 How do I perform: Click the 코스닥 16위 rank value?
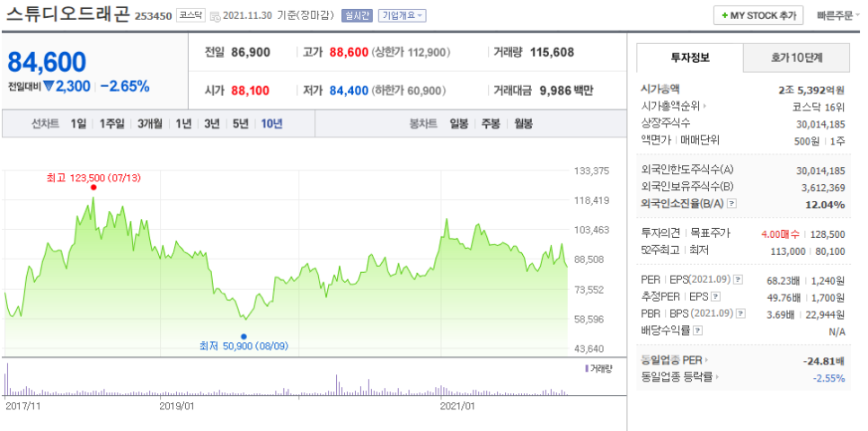point(819,106)
